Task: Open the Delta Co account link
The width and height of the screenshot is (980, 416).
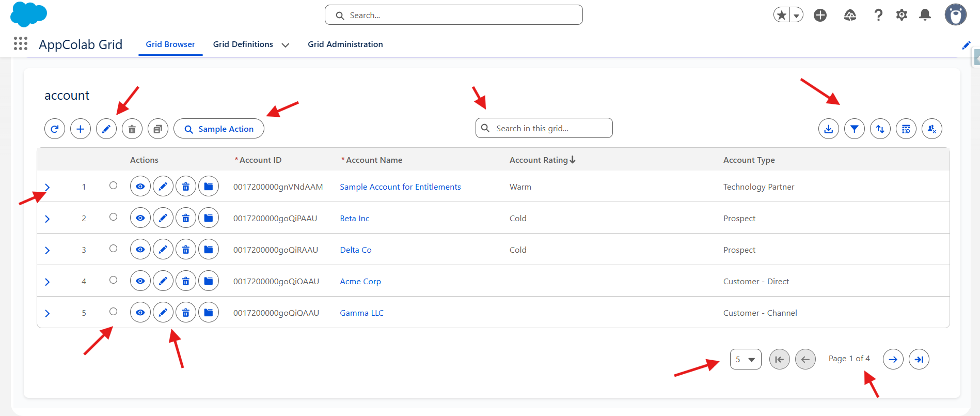Action: (356, 250)
